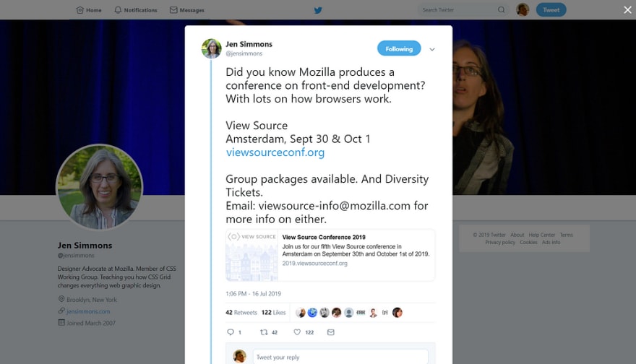Click the retweet icon with count 42

click(264, 332)
